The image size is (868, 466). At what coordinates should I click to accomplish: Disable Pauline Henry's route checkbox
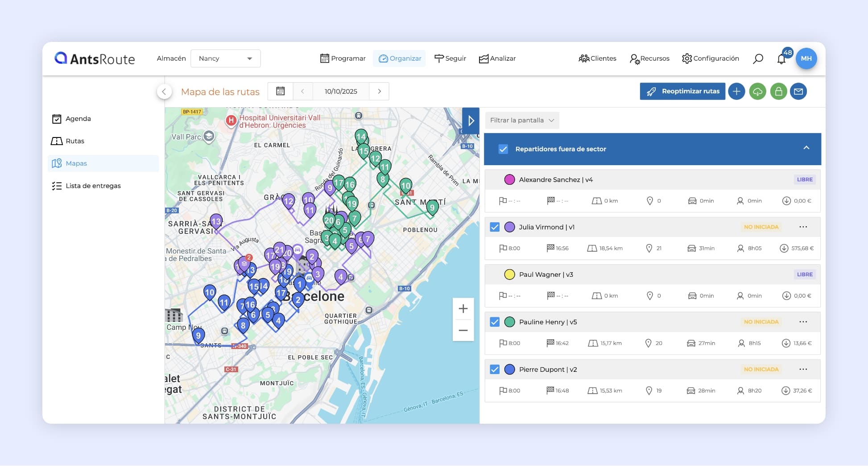494,322
